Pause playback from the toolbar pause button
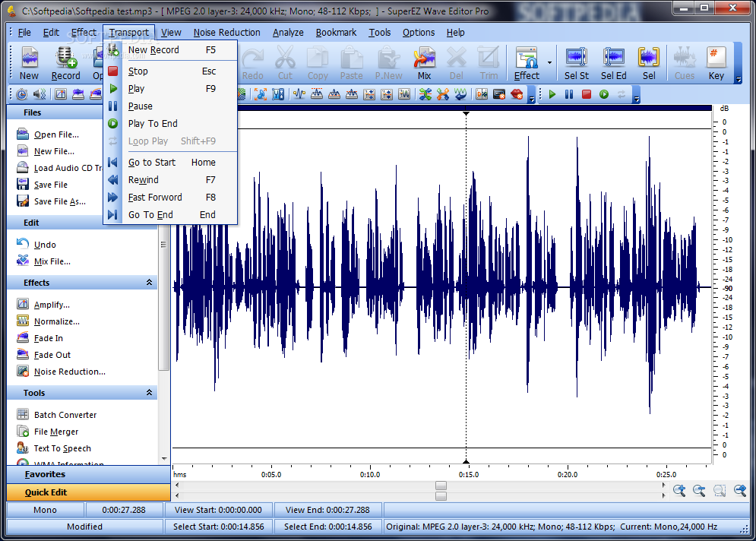Viewport: 756px width, 541px height. (569, 94)
